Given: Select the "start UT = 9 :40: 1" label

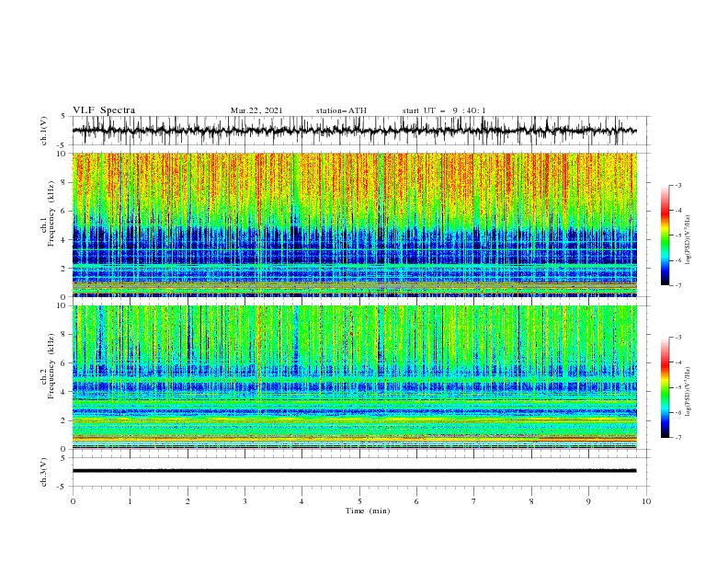Looking at the screenshot, I should [444, 110].
